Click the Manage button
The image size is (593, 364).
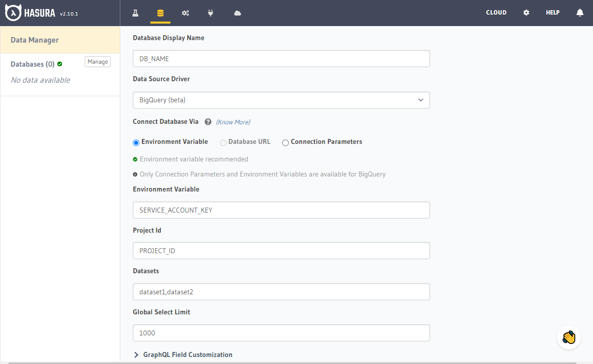[97, 61]
